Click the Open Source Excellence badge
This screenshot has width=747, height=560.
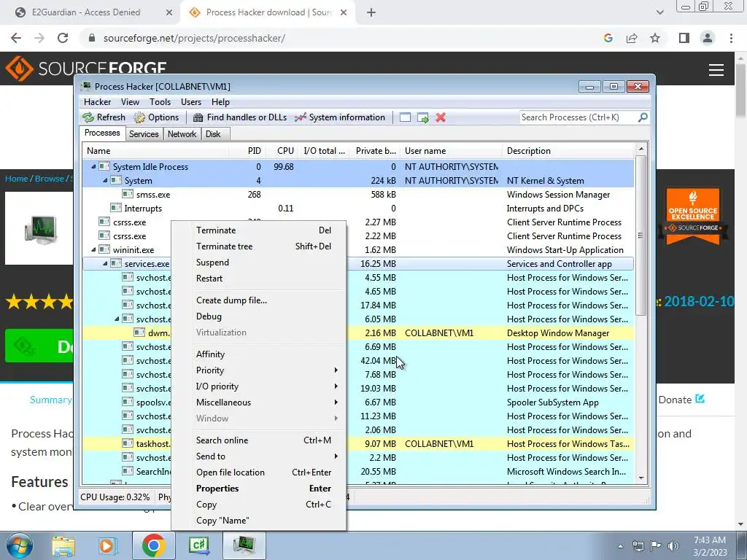coord(693,216)
